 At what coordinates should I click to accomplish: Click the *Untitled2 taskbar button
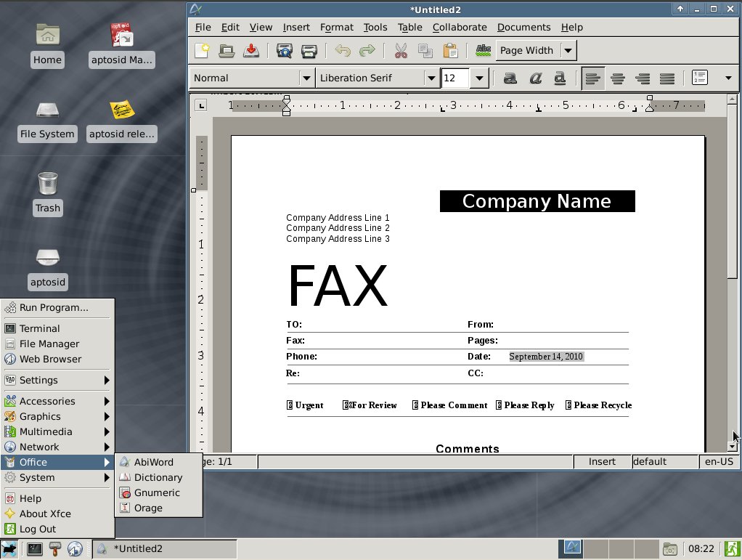click(164, 549)
